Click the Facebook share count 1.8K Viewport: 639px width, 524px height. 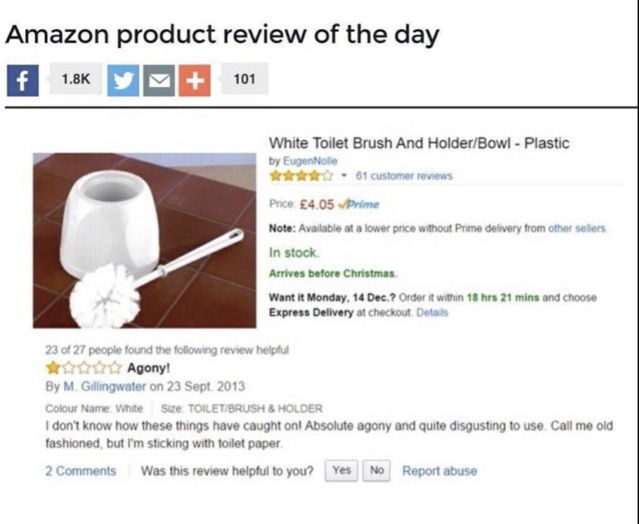click(74, 77)
